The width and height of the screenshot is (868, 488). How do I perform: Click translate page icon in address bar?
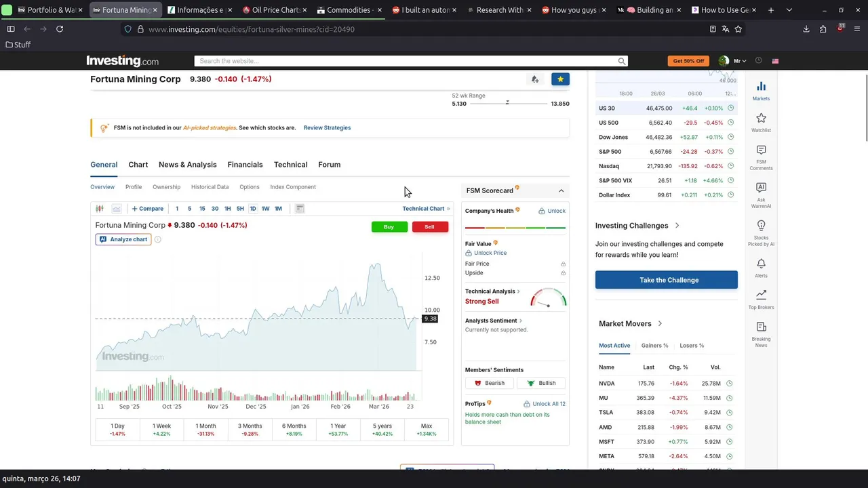pos(726,29)
